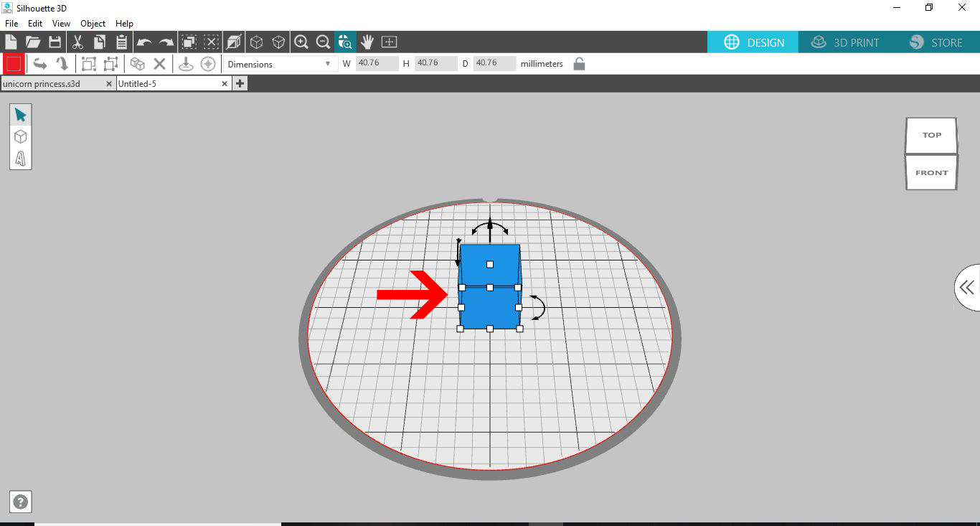Screen dimensions: 980x526
Task: Click the Select All icon
Action: (189, 42)
